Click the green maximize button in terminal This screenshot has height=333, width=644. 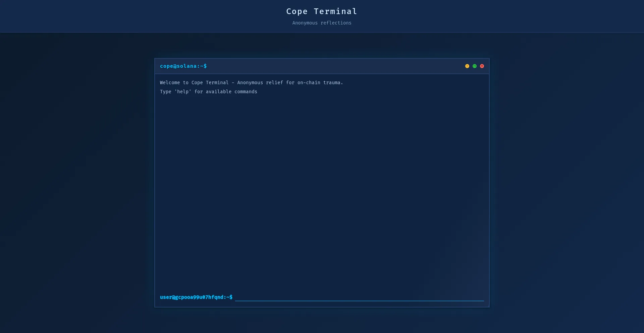[474, 66]
